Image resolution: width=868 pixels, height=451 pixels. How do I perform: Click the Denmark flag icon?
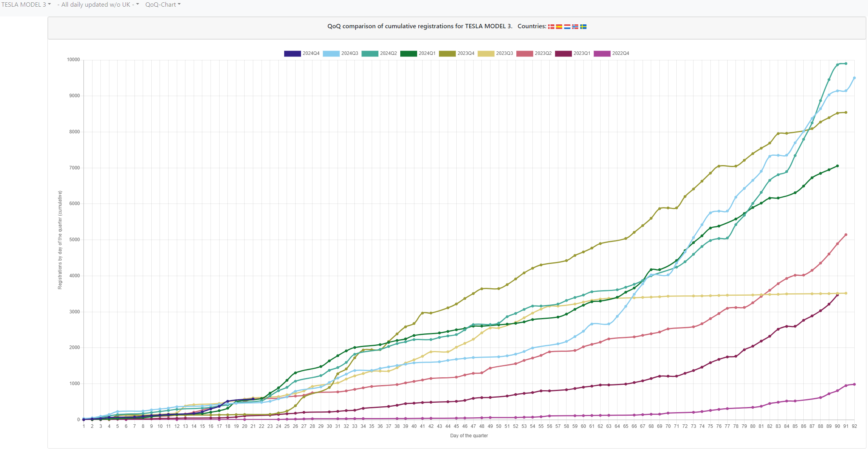pos(551,27)
